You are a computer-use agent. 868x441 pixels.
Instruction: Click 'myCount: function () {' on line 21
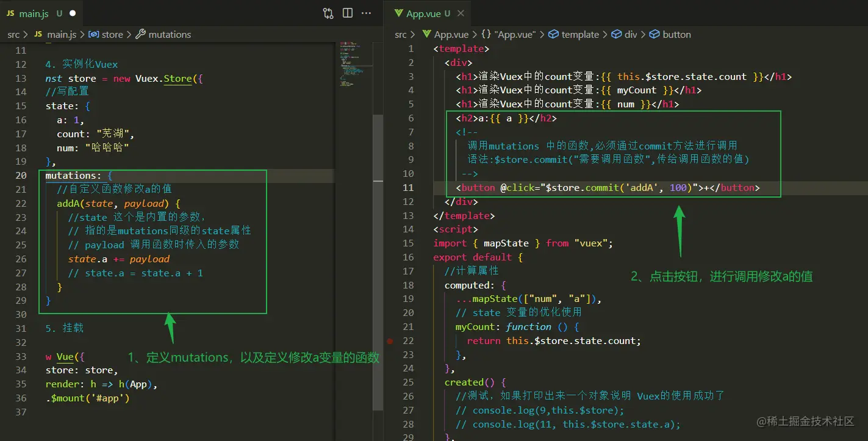click(517, 327)
